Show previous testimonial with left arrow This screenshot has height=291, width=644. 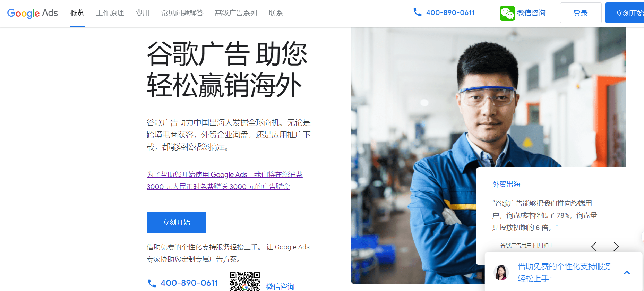[594, 246]
